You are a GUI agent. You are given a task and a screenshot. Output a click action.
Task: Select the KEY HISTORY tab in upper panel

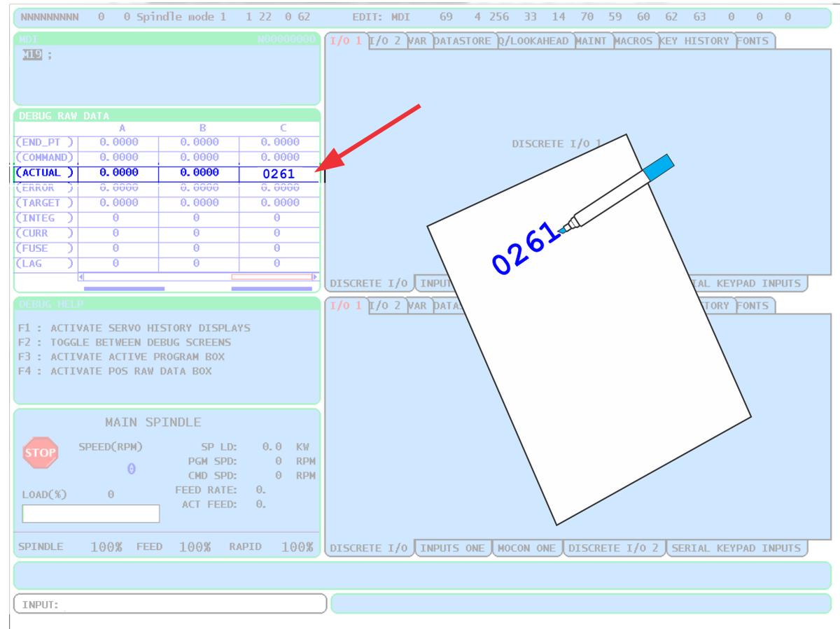coord(695,41)
